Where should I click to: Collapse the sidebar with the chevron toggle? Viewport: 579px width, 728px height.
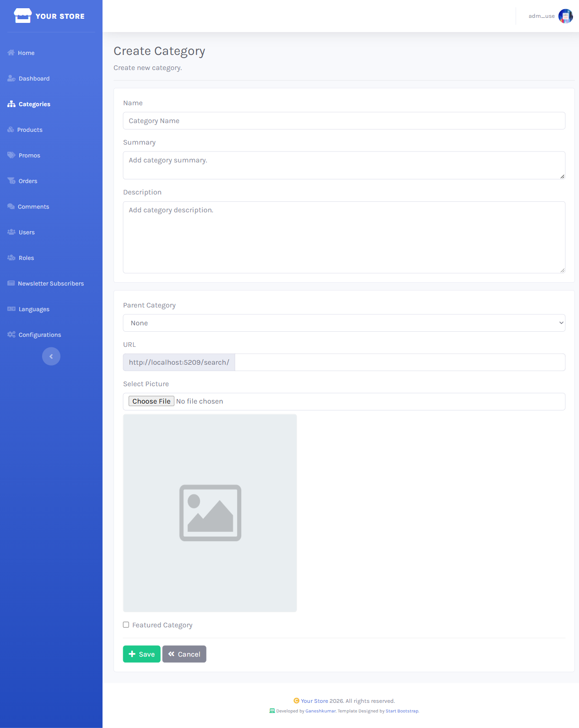tap(51, 356)
